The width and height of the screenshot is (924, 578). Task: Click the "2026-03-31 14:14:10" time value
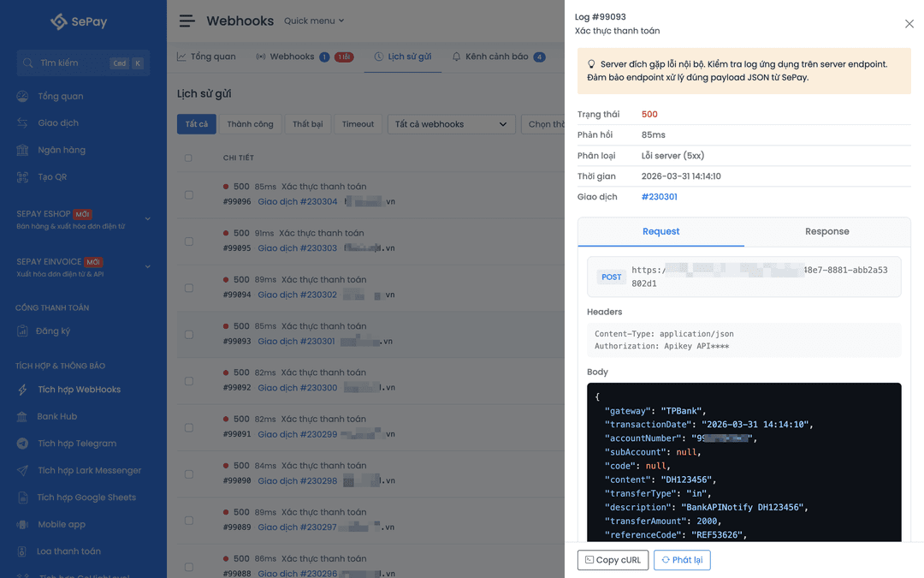[x=681, y=176]
